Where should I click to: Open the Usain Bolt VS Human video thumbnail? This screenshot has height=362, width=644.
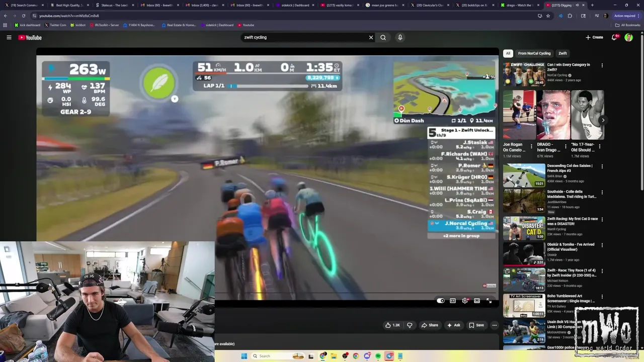(x=524, y=331)
